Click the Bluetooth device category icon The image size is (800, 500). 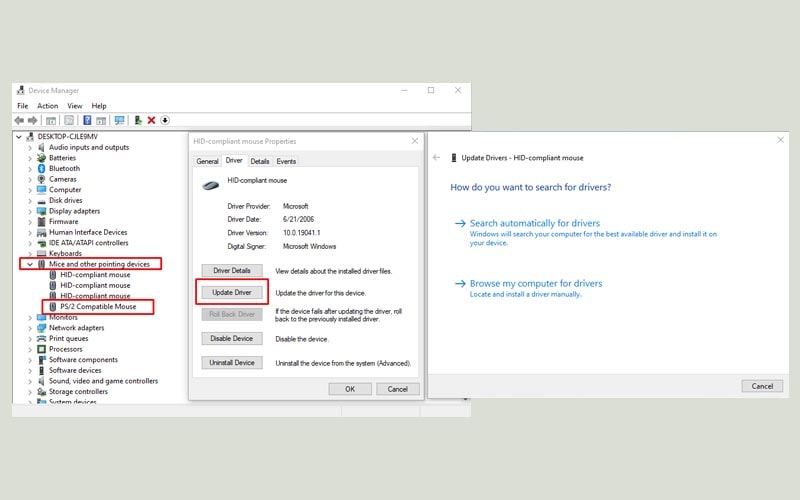tap(41, 168)
